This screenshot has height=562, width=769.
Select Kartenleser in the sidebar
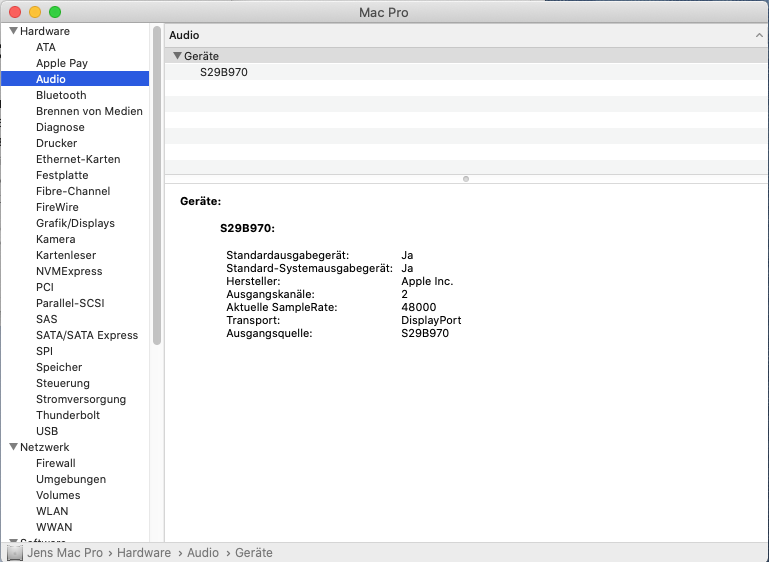(x=66, y=255)
